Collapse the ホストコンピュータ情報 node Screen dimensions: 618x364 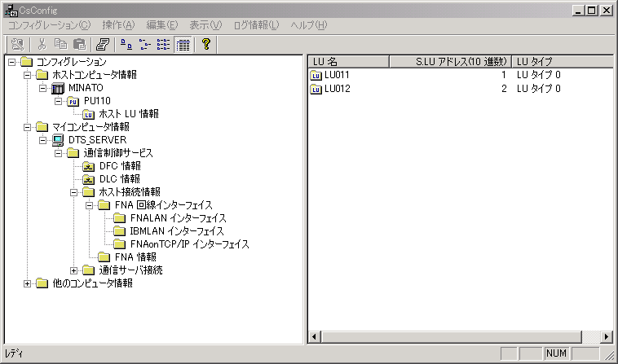[27, 75]
